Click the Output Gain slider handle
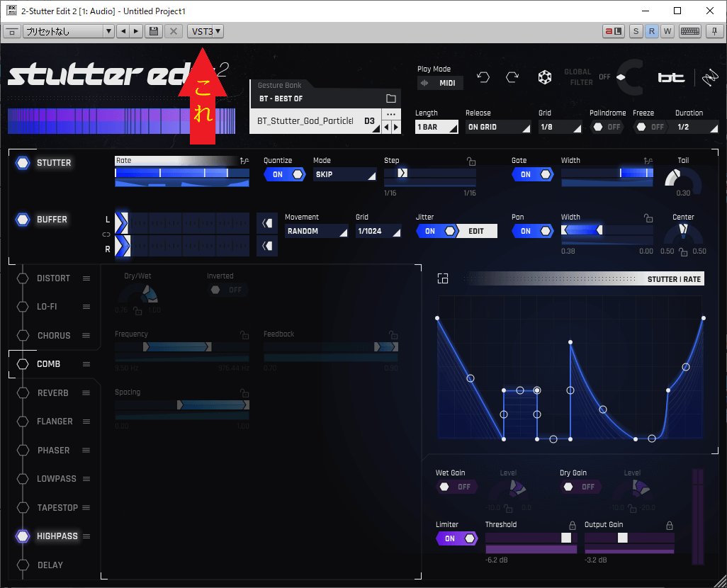This screenshot has width=727, height=588. pos(623,538)
